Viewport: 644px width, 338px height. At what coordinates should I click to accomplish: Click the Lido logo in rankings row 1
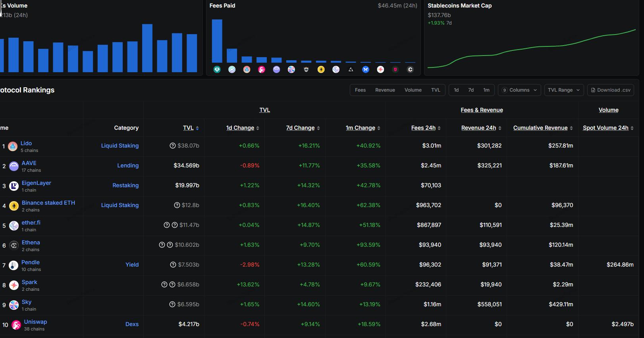click(x=13, y=146)
